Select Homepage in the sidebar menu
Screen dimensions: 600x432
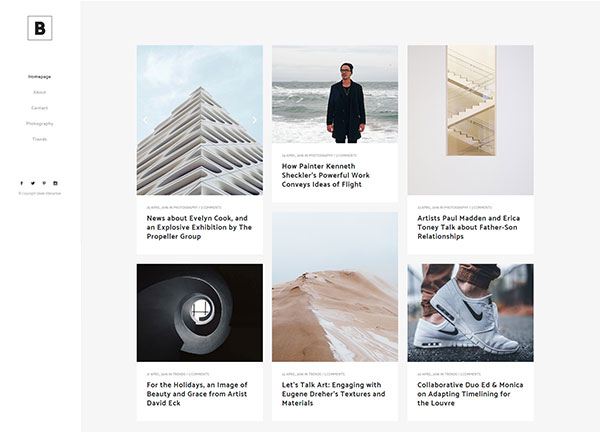point(39,77)
